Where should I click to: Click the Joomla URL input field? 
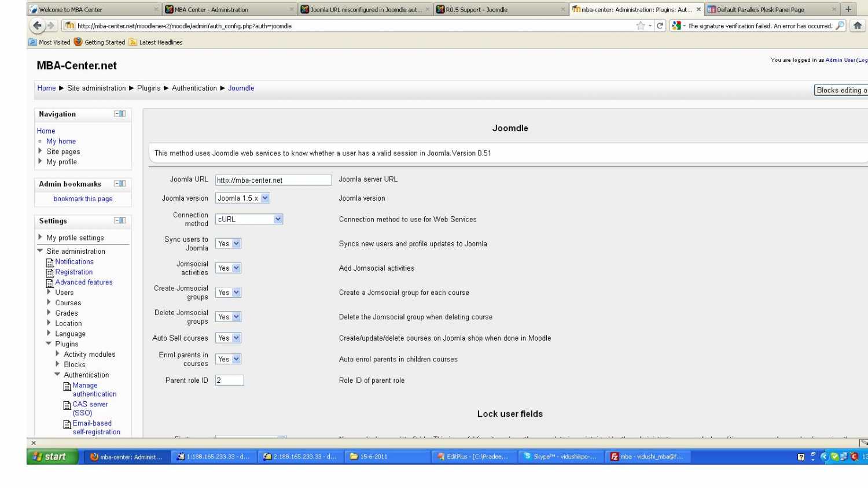tap(273, 180)
